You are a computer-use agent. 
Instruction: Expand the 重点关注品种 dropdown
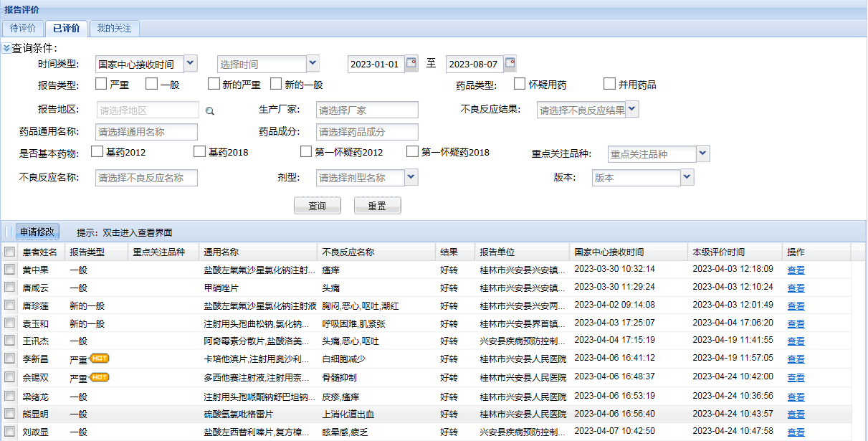pyautogui.click(x=703, y=153)
